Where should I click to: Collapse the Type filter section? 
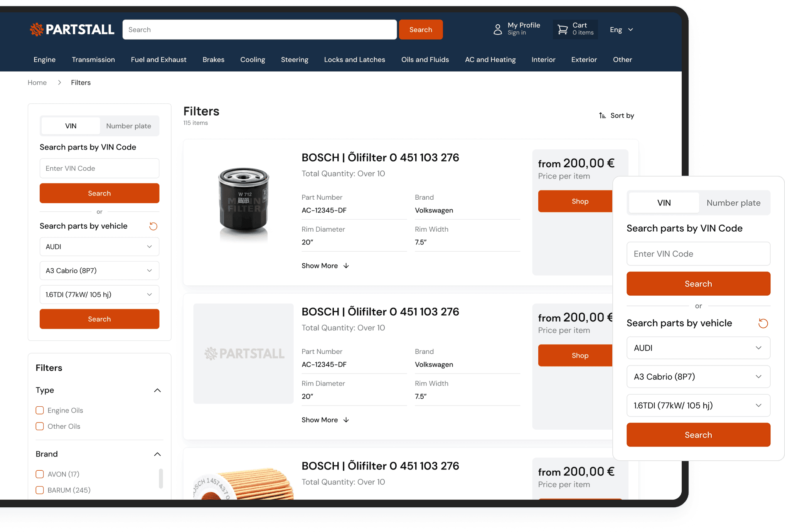(x=157, y=390)
